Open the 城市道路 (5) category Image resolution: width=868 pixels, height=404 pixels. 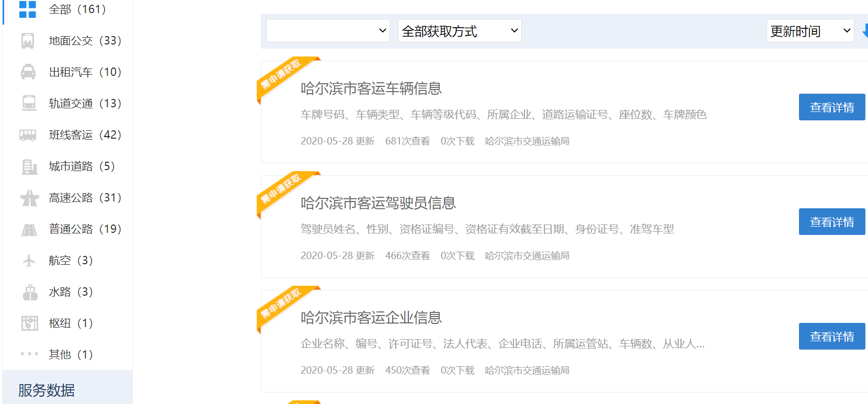[82, 166]
